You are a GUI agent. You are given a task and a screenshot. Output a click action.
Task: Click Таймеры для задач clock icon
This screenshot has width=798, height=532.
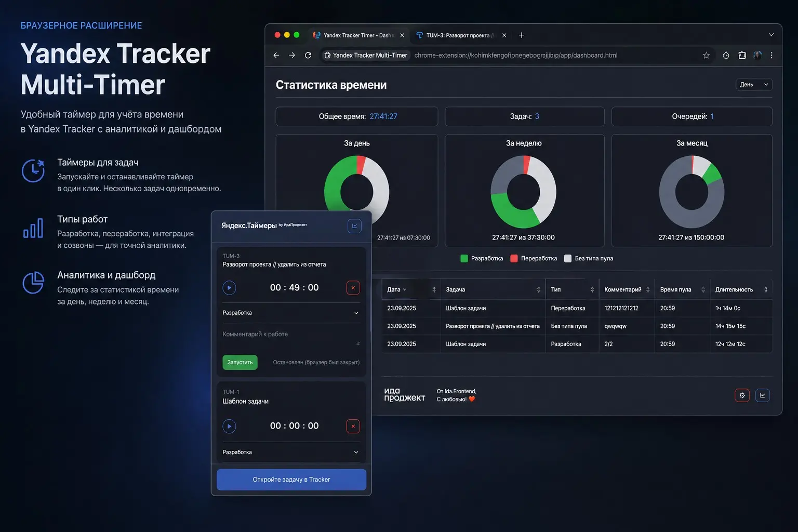pyautogui.click(x=33, y=170)
